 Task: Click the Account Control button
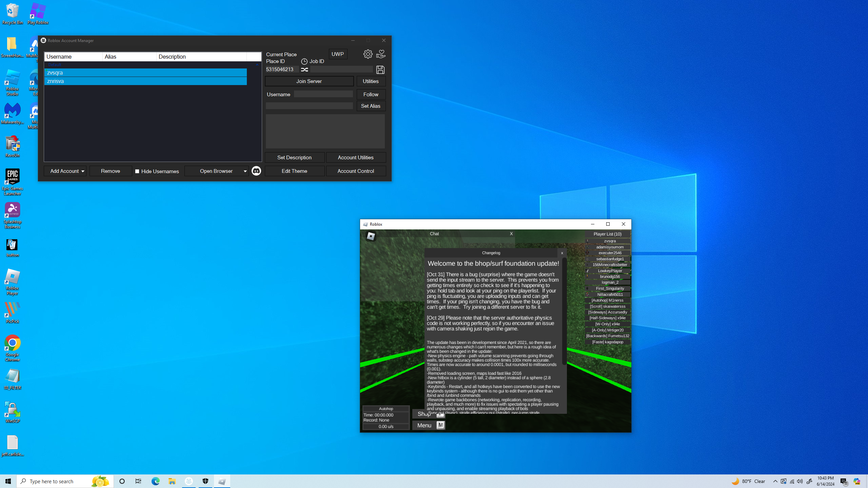click(x=356, y=171)
